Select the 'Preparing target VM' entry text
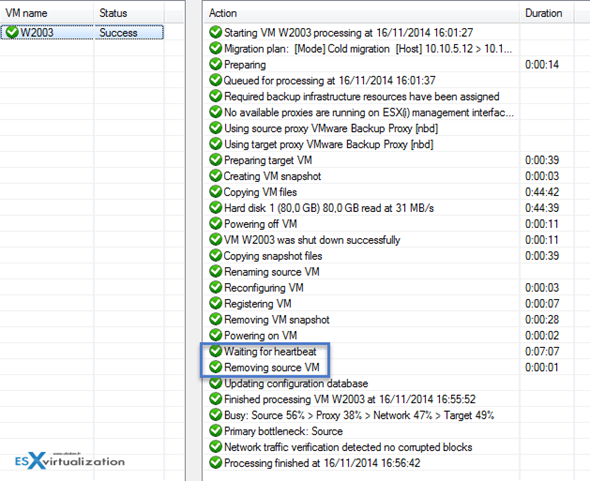Viewport: 590px width, 481px height. (x=268, y=160)
